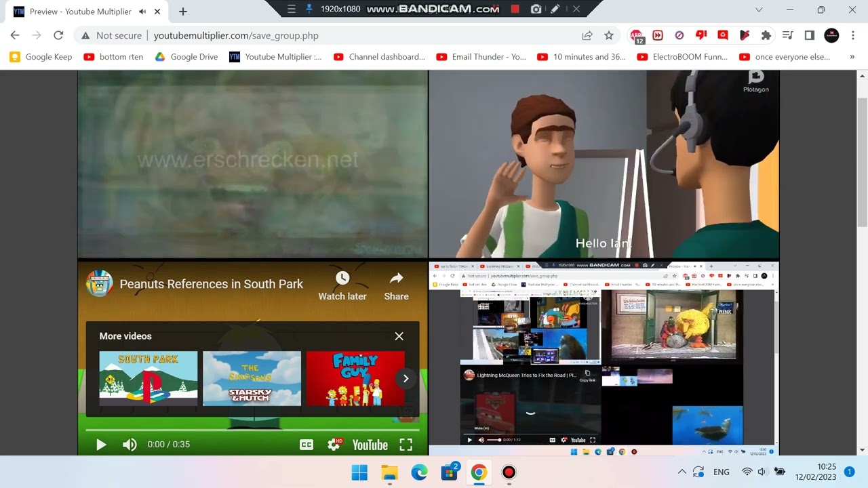This screenshot has width=868, height=488.
Task: Open the Family Guy suggested video thumbnail
Action: coord(355,378)
